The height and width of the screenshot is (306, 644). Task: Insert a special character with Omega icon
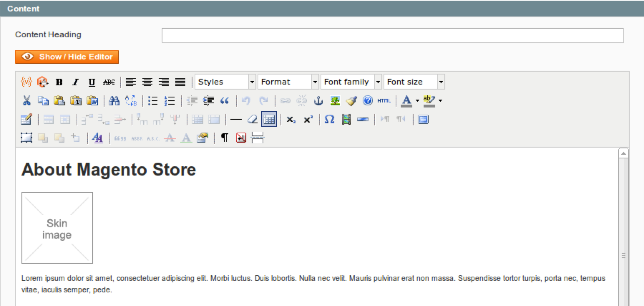pos(329,119)
